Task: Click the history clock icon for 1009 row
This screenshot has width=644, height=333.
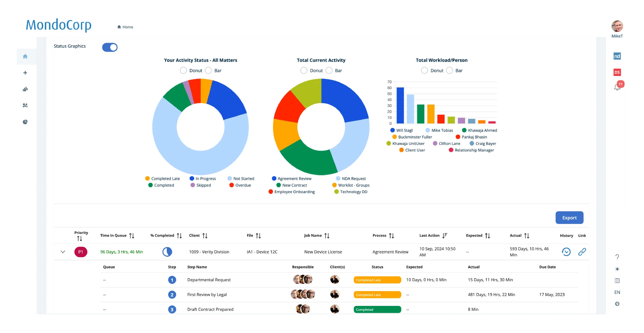Action: point(566,252)
